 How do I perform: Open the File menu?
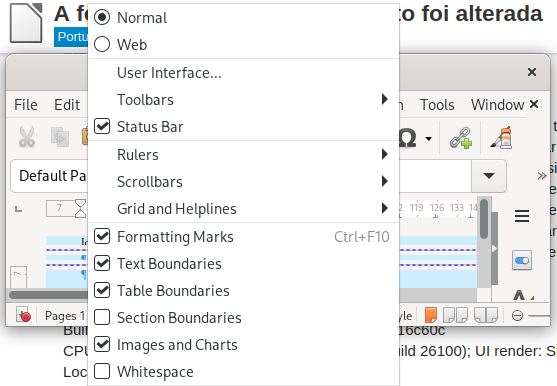tap(26, 105)
